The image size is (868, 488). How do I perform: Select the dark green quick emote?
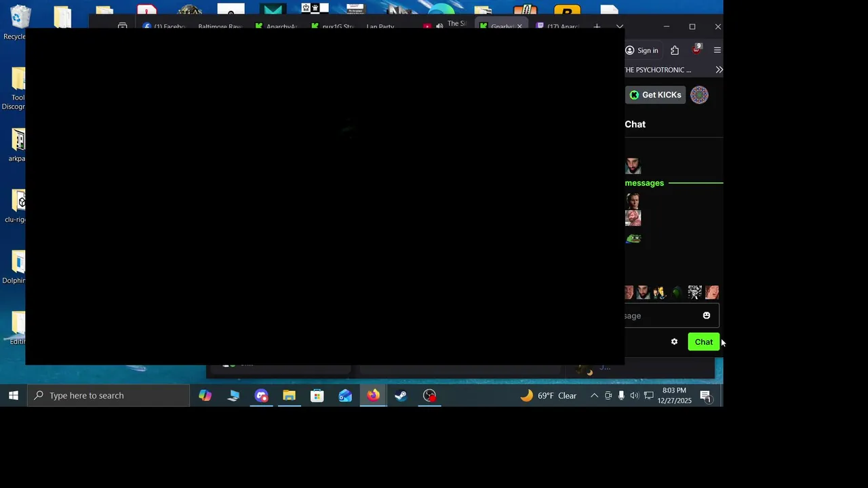point(677,292)
